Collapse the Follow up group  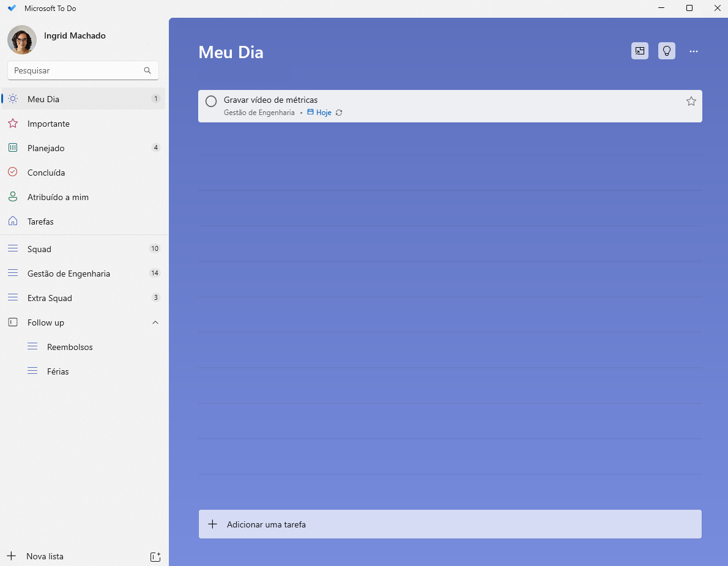[155, 322]
